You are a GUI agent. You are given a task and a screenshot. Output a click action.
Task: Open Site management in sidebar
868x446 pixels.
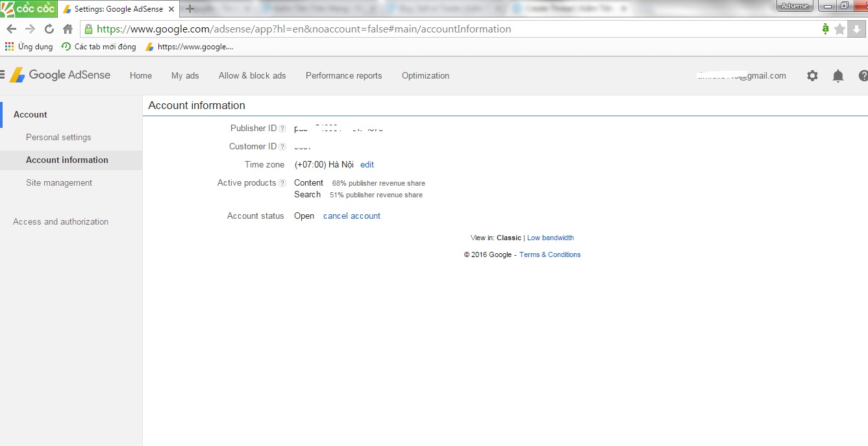point(59,183)
